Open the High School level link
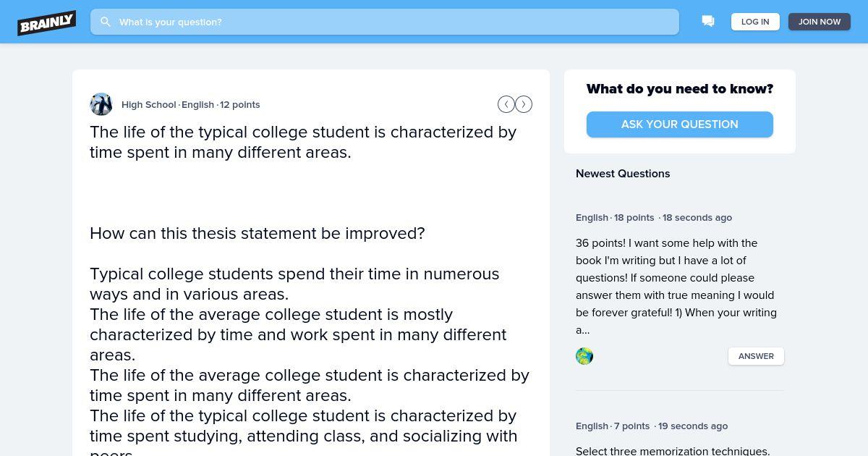 click(149, 104)
